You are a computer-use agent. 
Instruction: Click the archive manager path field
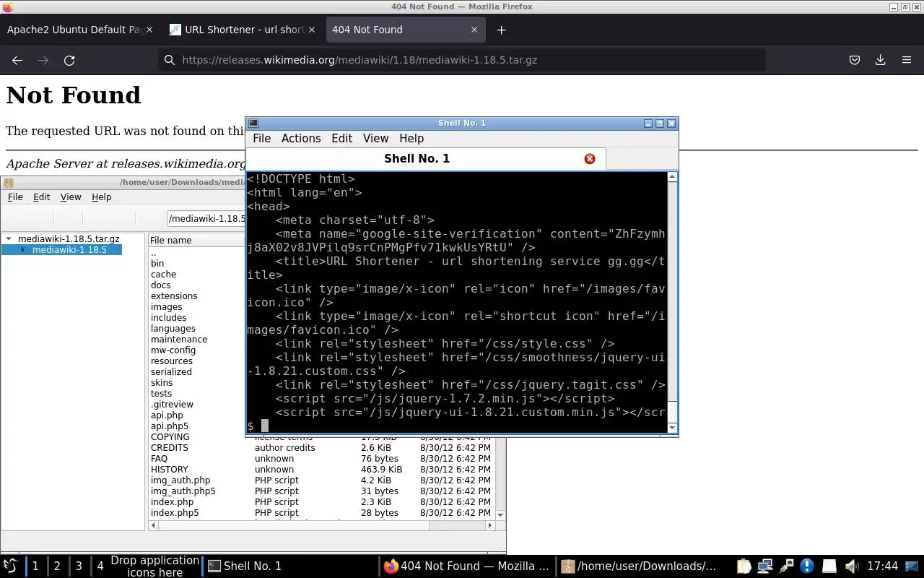tap(206, 218)
